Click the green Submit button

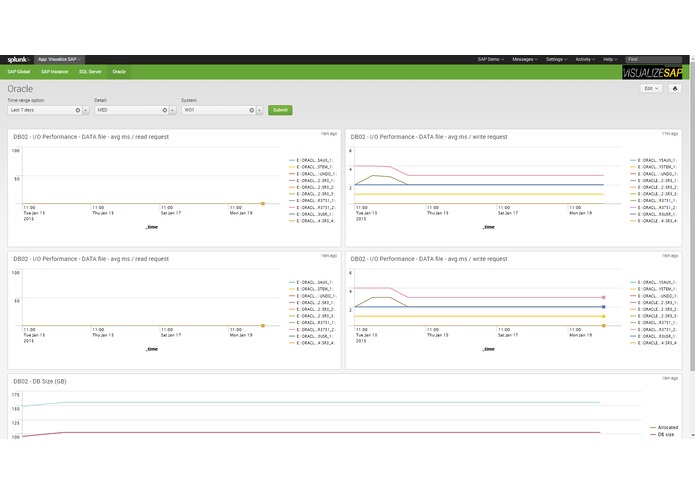(x=280, y=110)
